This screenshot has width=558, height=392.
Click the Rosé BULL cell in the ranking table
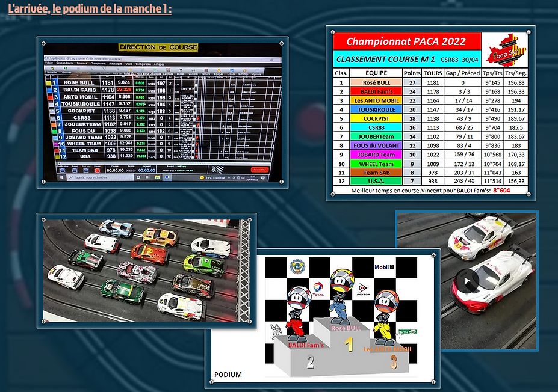(376, 82)
